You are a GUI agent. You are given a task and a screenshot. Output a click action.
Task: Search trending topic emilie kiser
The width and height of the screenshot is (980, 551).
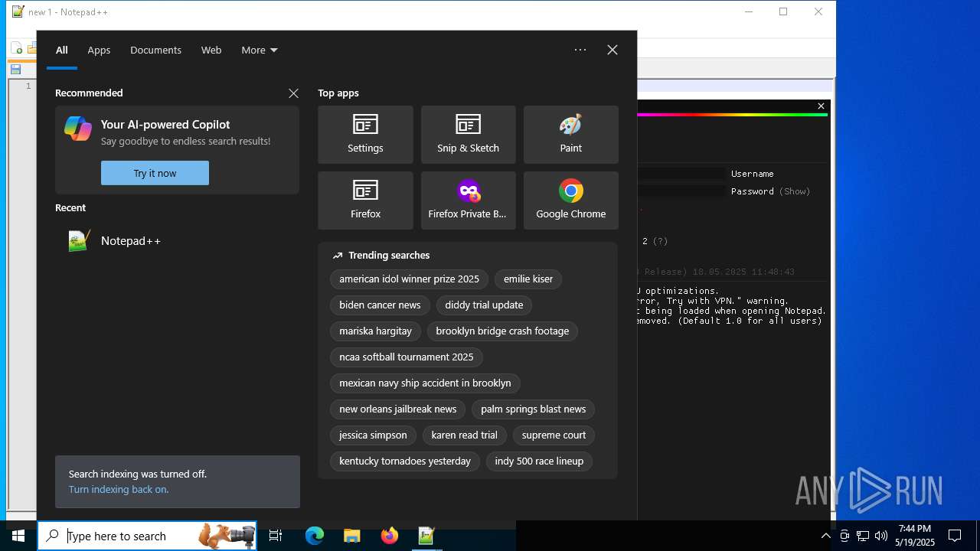[x=528, y=279]
